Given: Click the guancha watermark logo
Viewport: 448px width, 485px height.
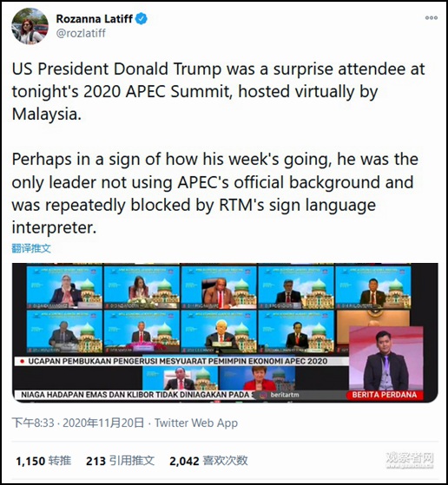Looking at the screenshot, I should click(x=409, y=460).
